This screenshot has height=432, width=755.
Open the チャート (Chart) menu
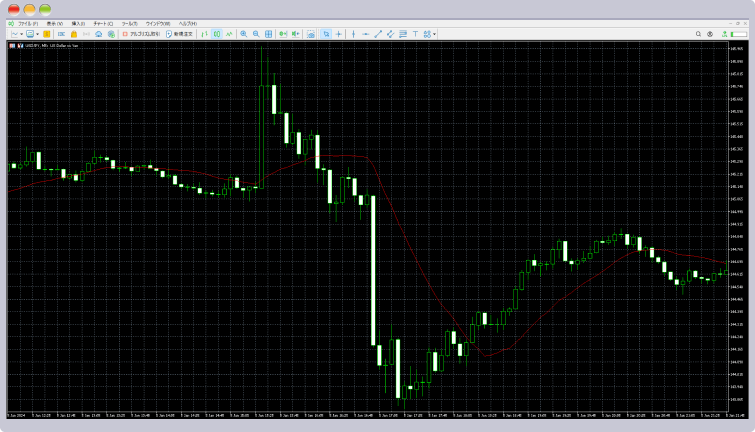coord(102,23)
